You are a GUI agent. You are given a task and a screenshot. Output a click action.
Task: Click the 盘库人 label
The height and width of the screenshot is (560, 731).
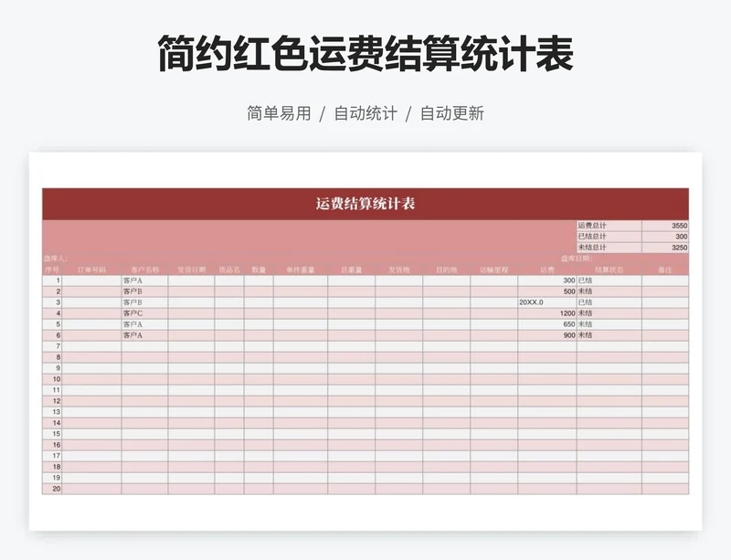point(56,259)
